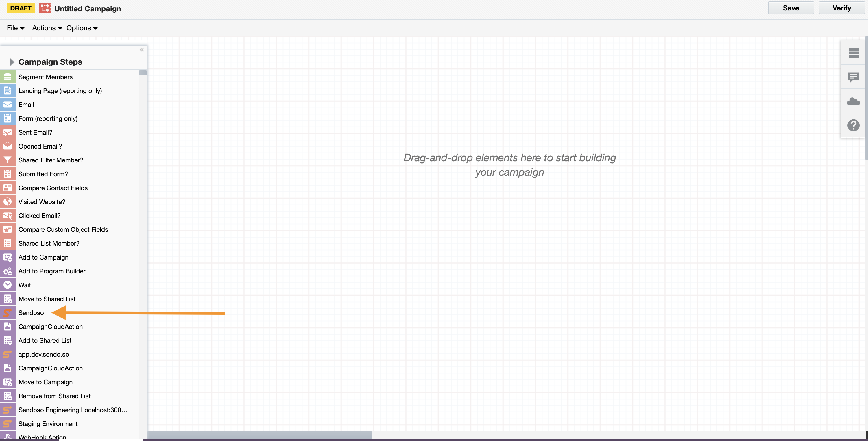Click the Untitled Campaign title
868x441 pixels.
click(x=88, y=8)
